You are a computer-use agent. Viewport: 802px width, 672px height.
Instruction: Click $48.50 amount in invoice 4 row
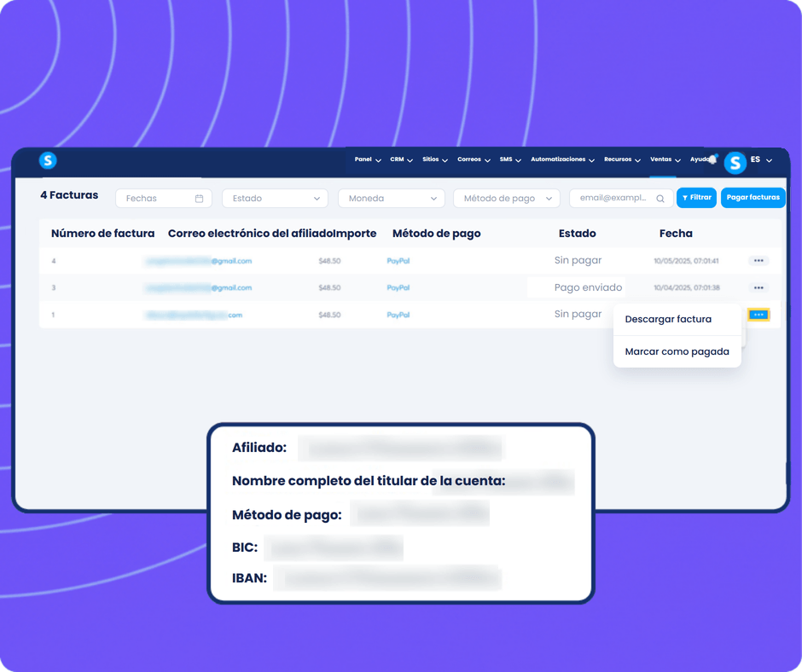pyautogui.click(x=329, y=261)
